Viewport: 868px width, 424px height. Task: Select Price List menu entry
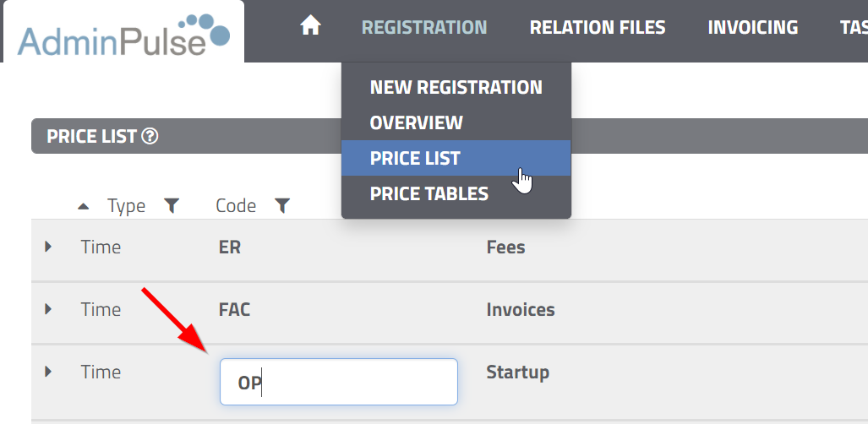coord(456,158)
